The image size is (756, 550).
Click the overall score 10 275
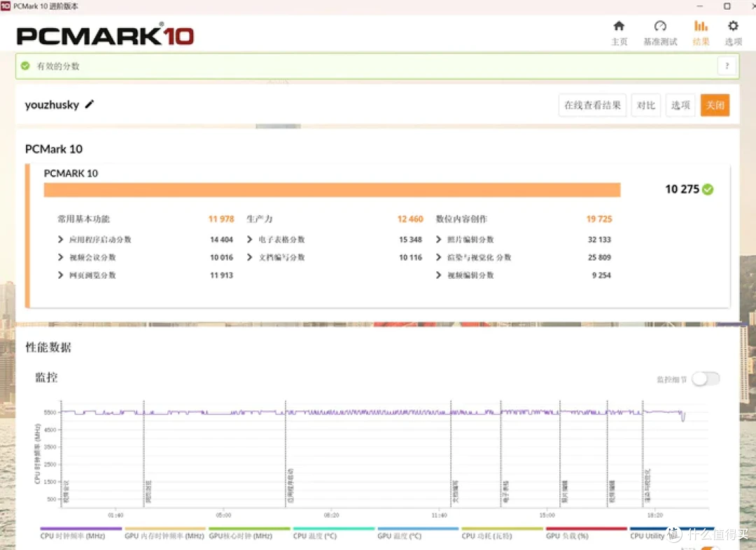pos(682,189)
